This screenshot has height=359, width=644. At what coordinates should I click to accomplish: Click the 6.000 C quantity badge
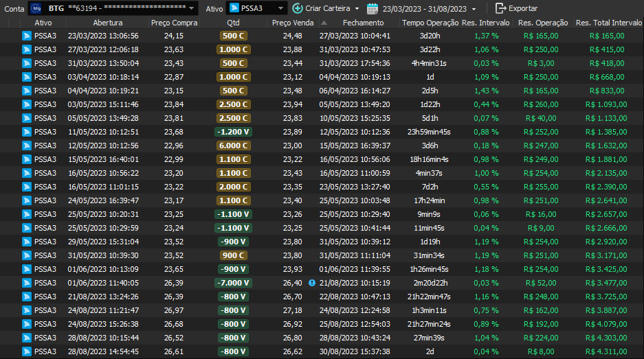[233, 146]
